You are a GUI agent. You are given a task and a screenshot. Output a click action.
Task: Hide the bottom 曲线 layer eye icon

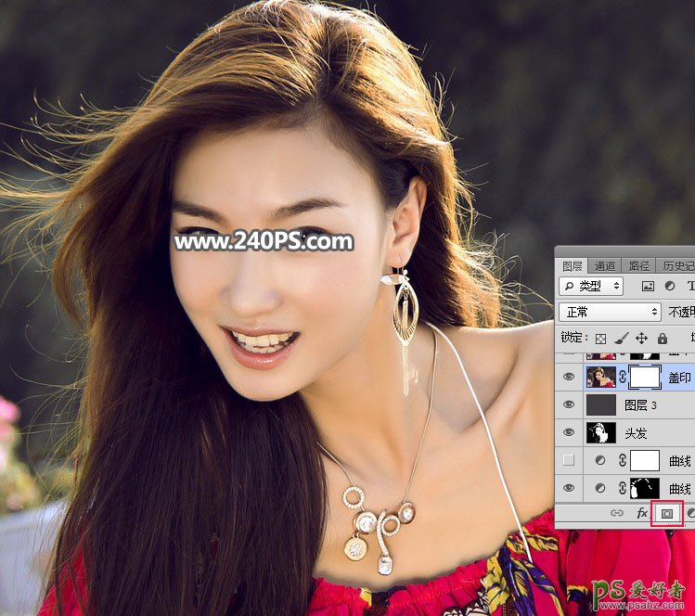point(569,488)
